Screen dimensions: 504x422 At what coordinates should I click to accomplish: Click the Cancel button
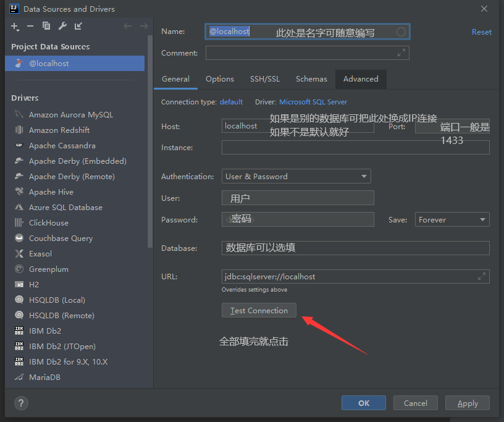(x=416, y=403)
